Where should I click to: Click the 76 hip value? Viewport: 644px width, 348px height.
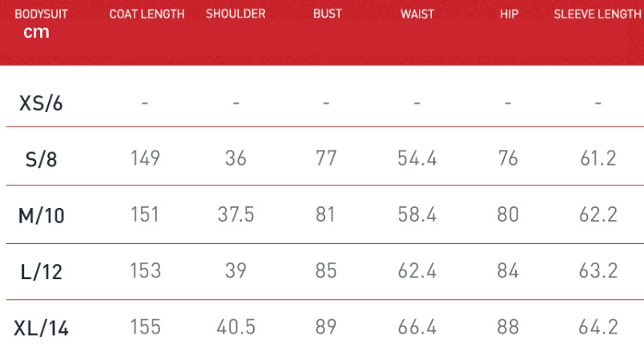point(508,158)
